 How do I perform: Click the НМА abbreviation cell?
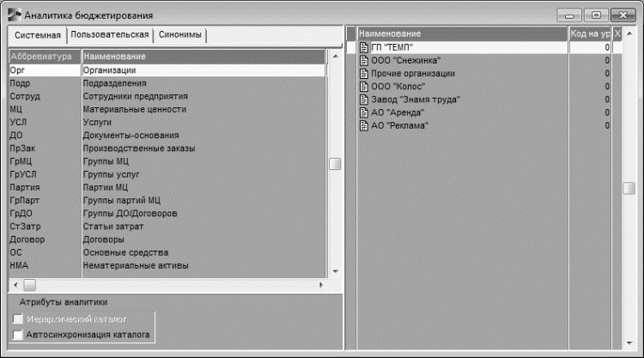[45, 265]
